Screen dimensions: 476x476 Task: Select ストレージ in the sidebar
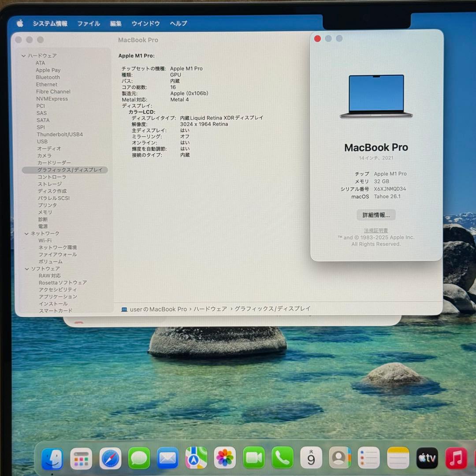click(50, 184)
